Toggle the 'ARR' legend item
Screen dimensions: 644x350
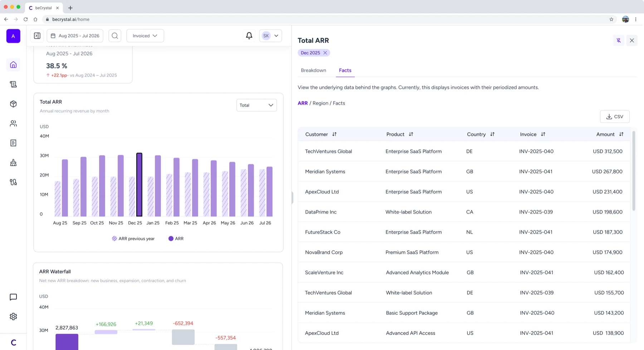click(176, 239)
